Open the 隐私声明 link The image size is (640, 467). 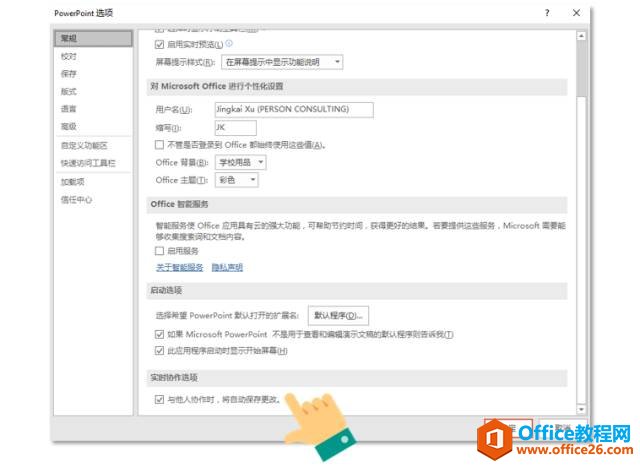227,268
